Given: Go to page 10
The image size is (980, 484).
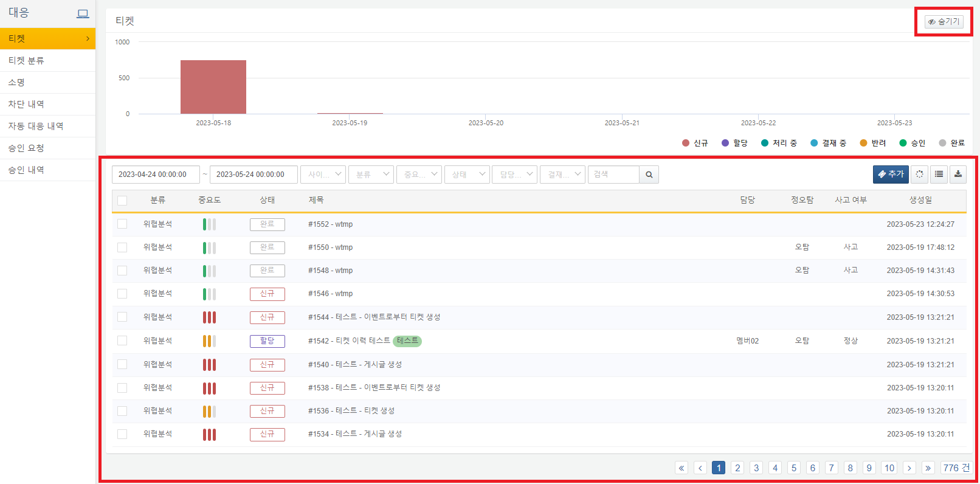Looking at the screenshot, I should [889, 468].
